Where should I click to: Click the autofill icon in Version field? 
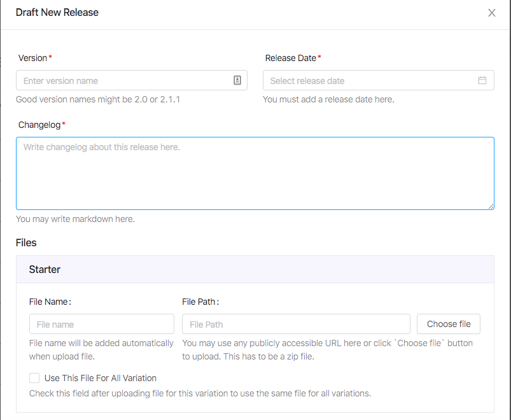(x=237, y=80)
